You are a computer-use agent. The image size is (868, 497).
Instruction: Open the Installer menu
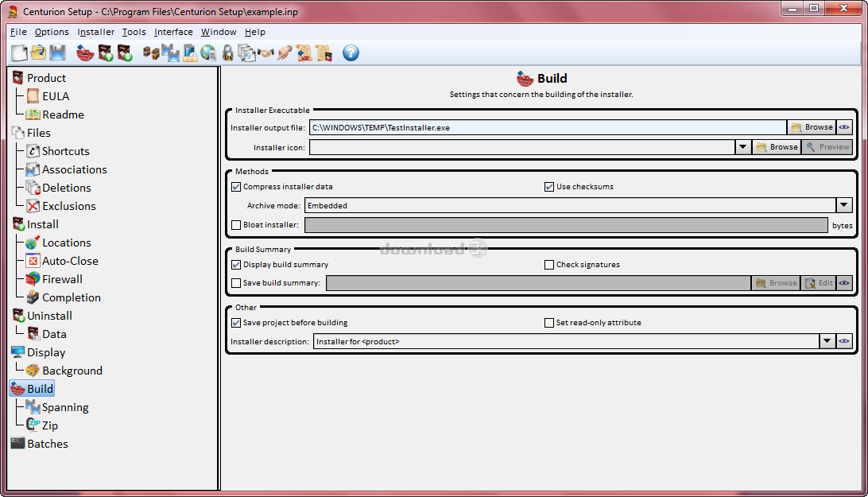click(95, 32)
